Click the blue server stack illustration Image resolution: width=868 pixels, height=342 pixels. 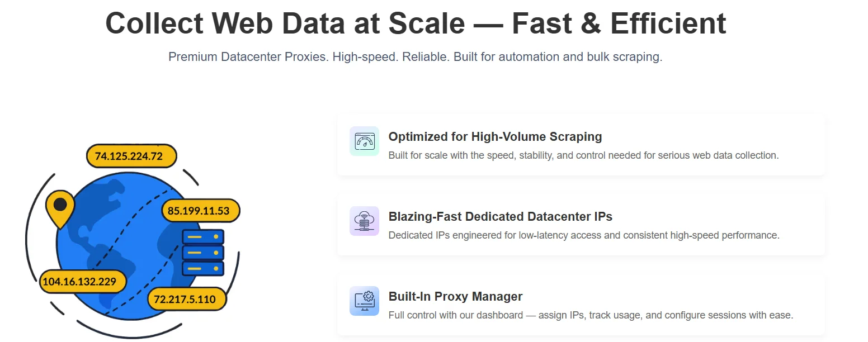(x=203, y=253)
